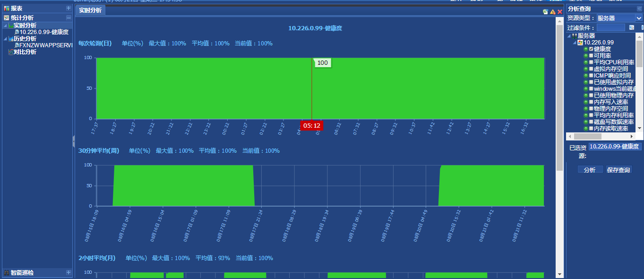Check the 已使用虚拟内存 checkbox

point(591,82)
